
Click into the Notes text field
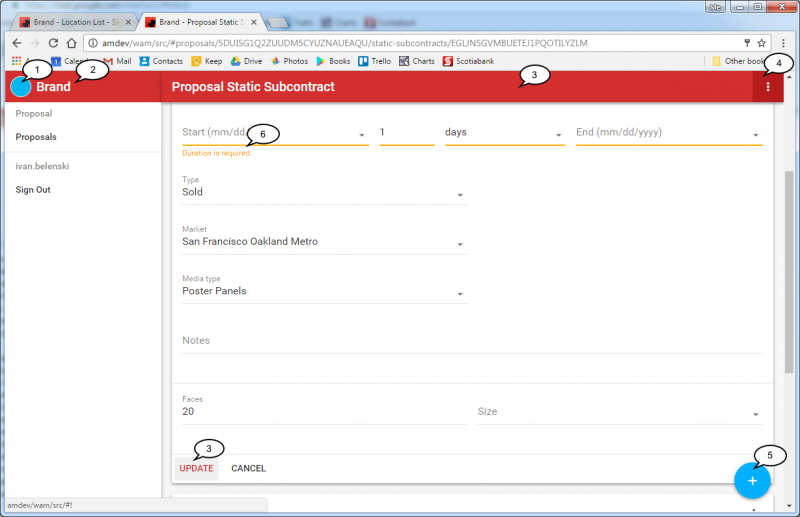(472, 341)
